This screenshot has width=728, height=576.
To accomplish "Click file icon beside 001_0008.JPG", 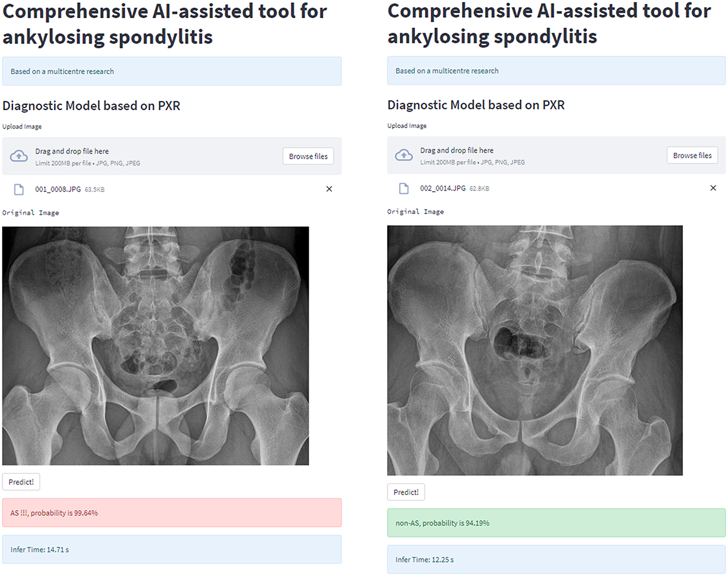I will pos(19,189).
